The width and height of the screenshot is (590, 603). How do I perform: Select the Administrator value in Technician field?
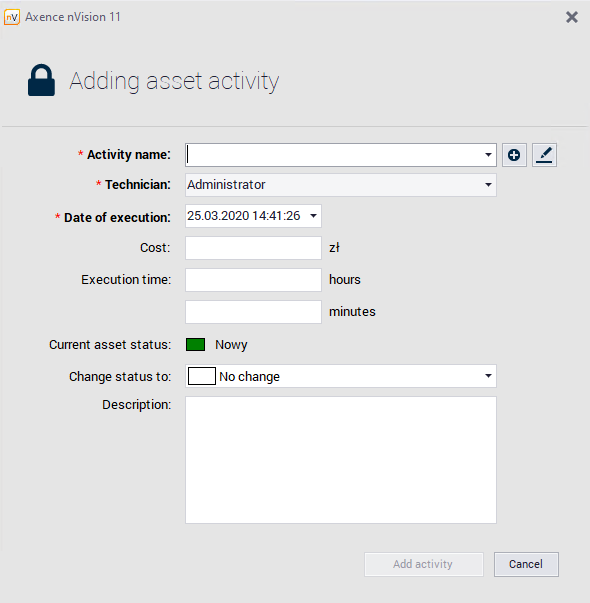click(226, 185)
